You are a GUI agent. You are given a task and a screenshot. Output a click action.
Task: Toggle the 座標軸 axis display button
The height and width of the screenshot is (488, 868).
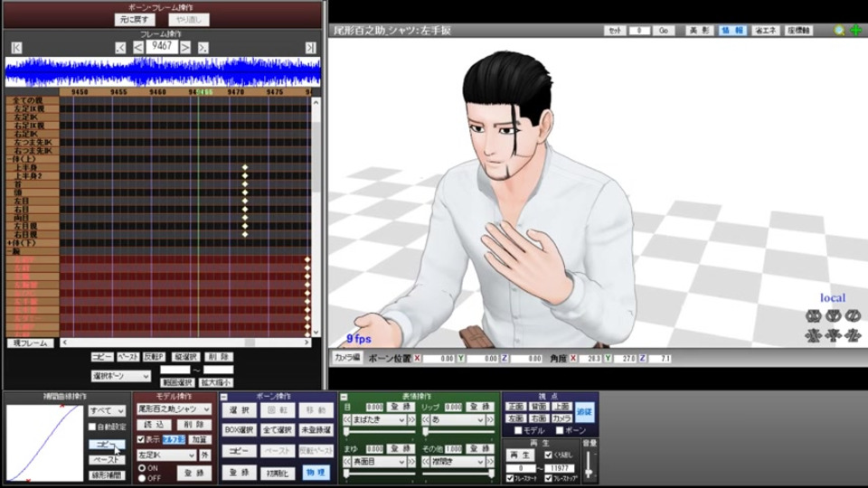pyautogui.click(x=798, y=31)
